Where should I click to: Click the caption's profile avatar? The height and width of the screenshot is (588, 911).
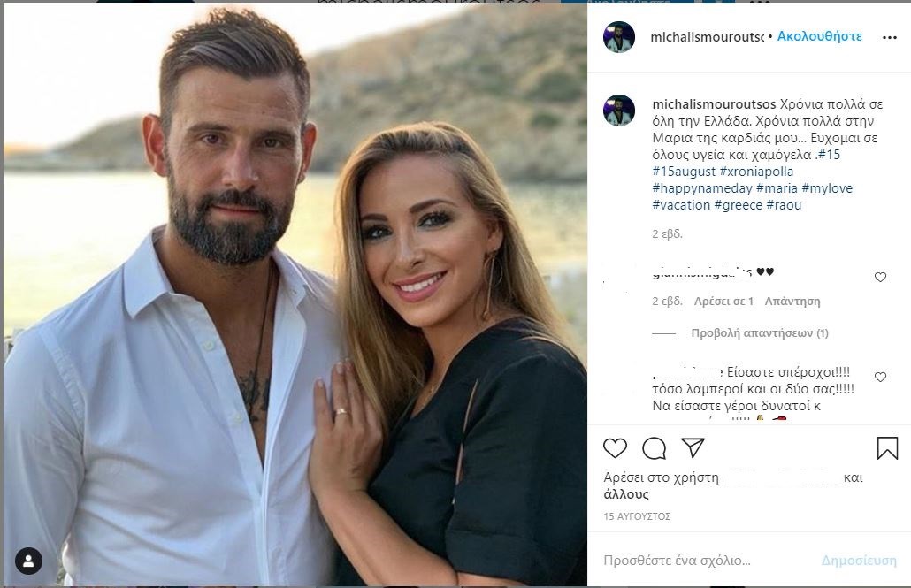[619, 111]
